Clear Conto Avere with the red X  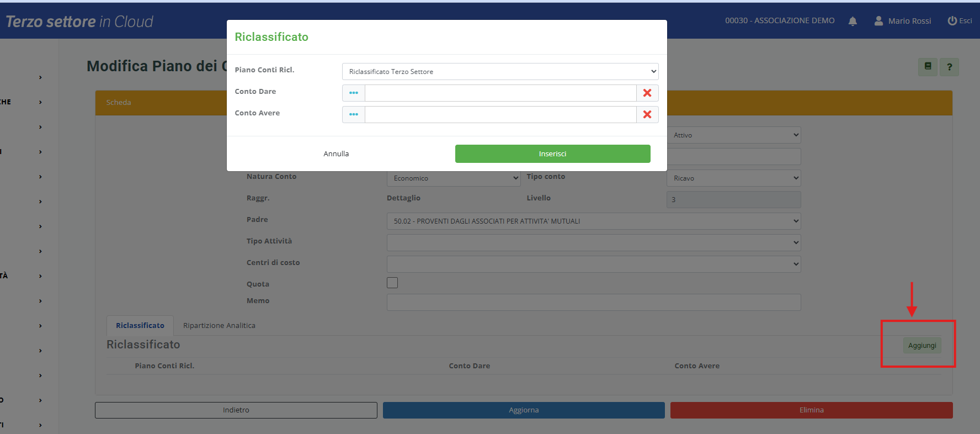(x=647, y=114)
